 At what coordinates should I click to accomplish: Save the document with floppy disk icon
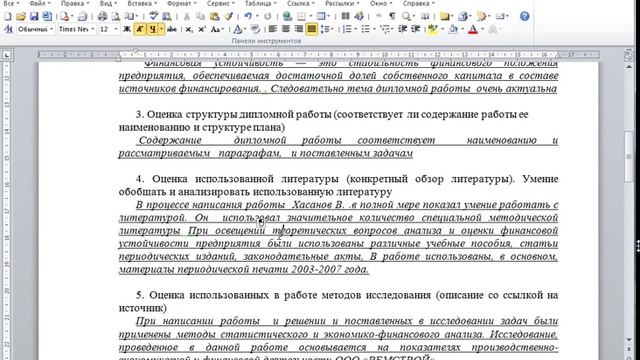[34, 16]
